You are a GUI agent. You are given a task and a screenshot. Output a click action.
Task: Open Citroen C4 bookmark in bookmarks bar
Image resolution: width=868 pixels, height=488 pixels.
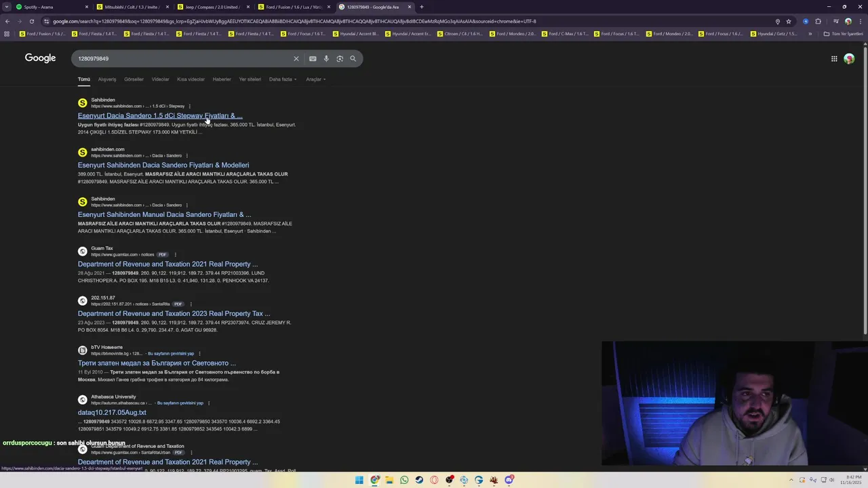[x=460, y=34]
